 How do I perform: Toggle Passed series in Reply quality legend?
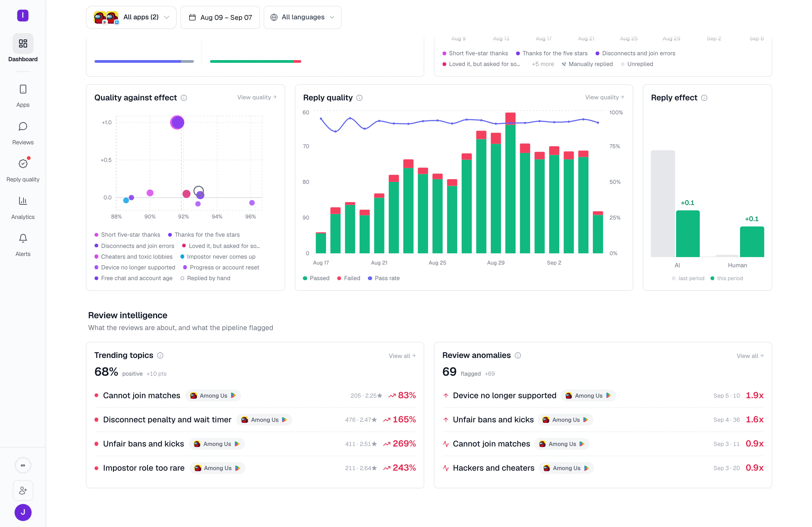[x=316, y=278]
